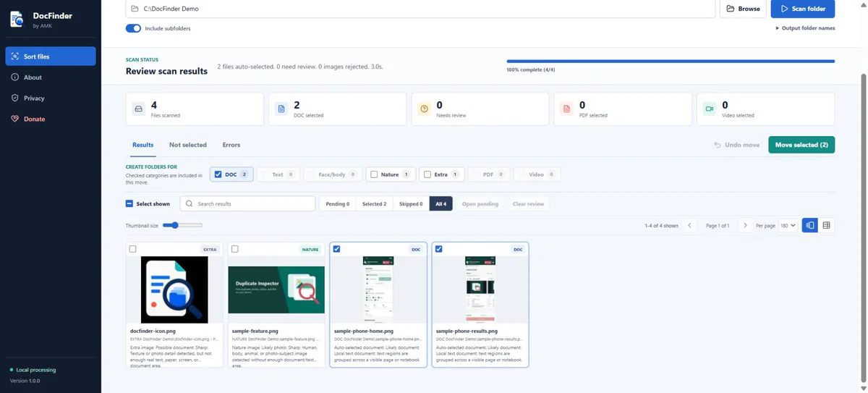Open sample-phone-home.png thumbnail
The width and height of the screenshot is (868, 393).
[378, 290]
